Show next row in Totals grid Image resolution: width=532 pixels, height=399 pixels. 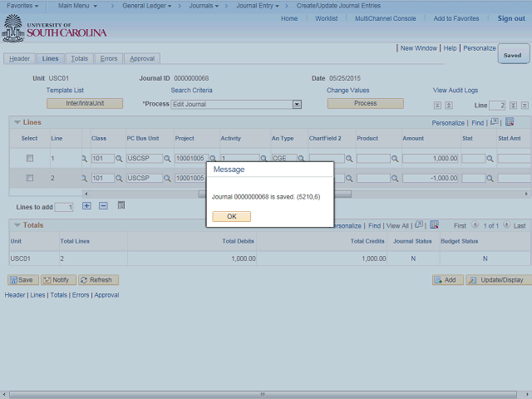pos(506,224)
